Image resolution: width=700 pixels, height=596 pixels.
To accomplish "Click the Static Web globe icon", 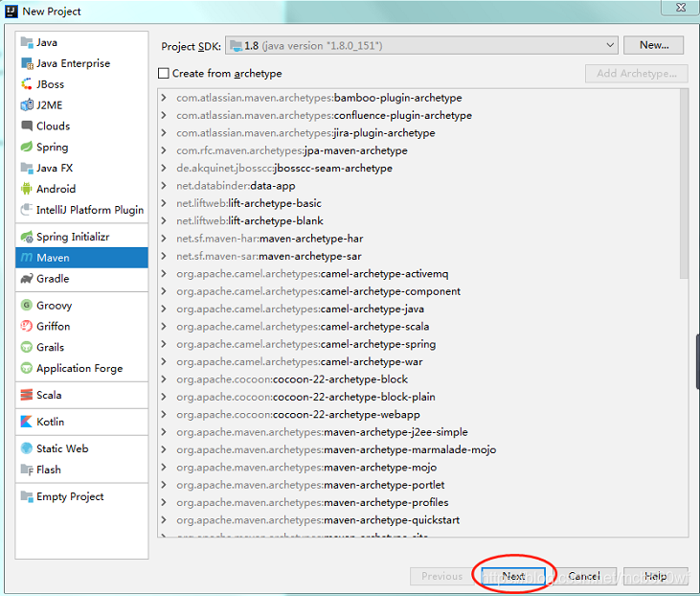I will pos(27,448).
